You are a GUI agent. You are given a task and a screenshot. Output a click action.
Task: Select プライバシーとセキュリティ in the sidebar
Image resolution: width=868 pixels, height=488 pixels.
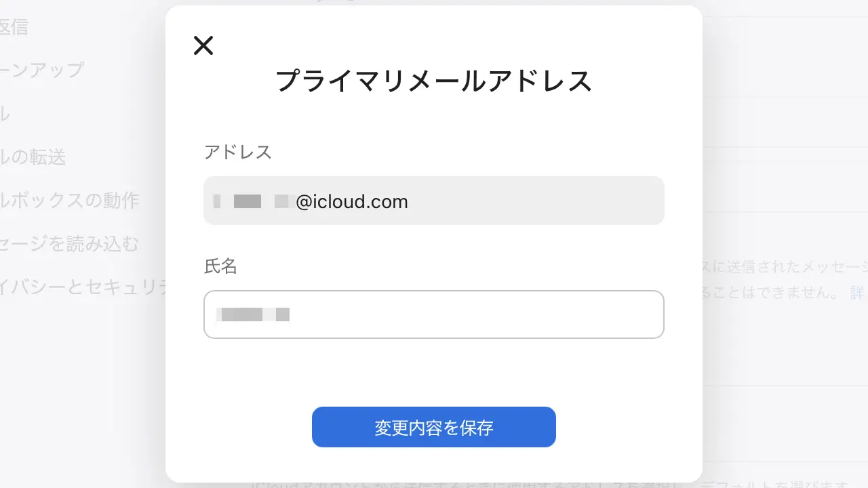point(81,287)
